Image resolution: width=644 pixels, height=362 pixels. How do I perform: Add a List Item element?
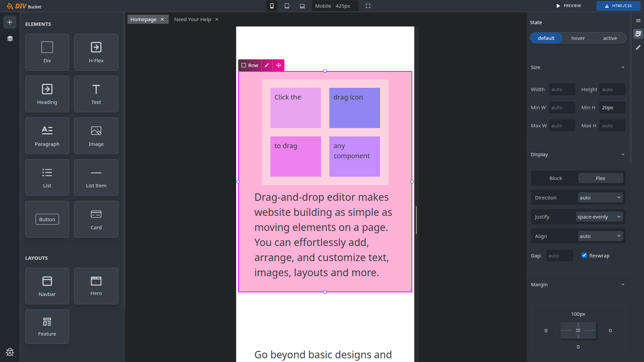pyautogui.click(x=96, y=177)
